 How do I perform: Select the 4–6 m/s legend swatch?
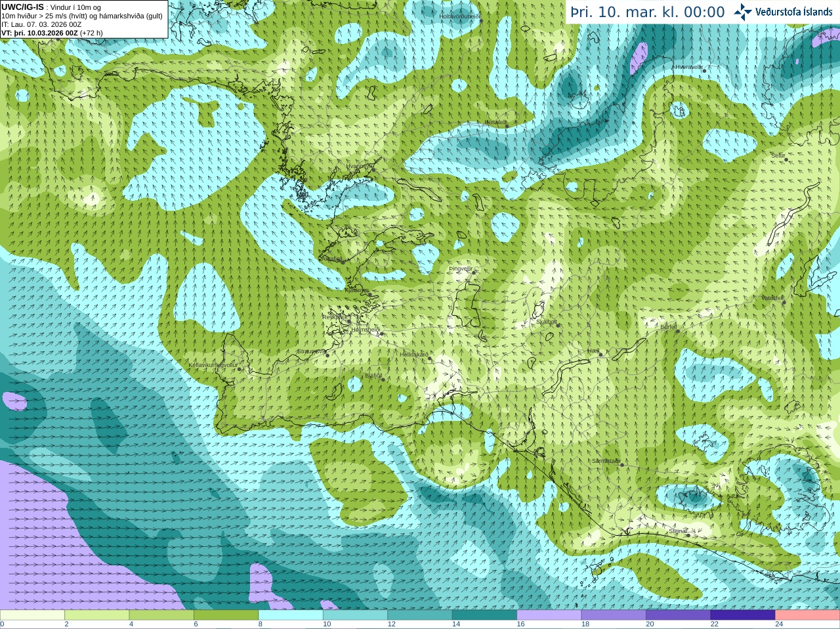pyautogui.click(x=161, y=615)
